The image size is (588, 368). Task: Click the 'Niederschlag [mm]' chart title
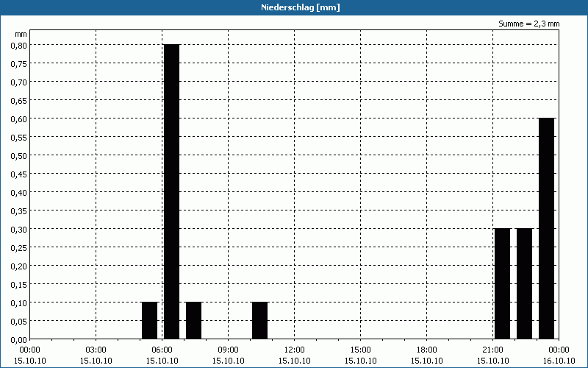click(301, 7)
